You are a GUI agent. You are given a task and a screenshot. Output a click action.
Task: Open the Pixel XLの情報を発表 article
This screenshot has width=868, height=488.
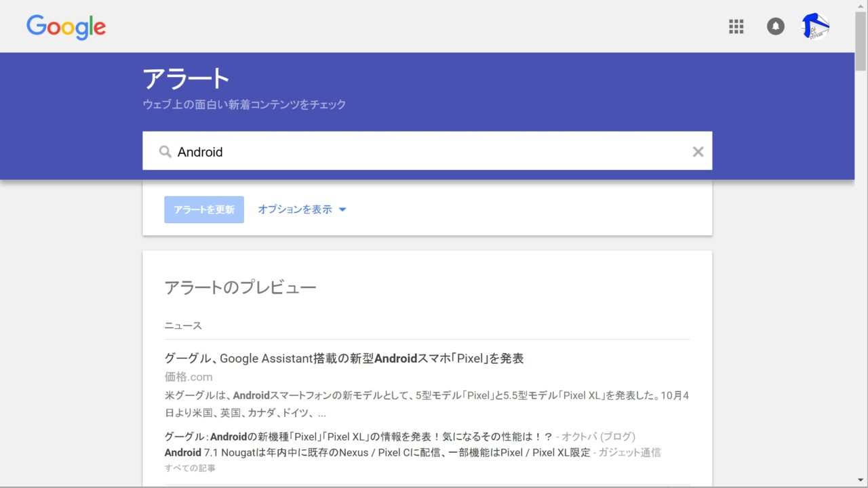[358, 436]
